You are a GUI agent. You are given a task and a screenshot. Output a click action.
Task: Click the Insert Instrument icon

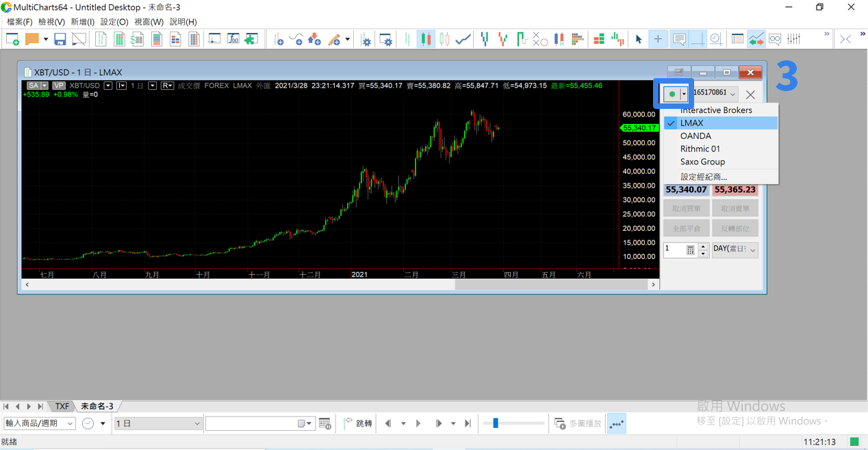coord(278,40)
